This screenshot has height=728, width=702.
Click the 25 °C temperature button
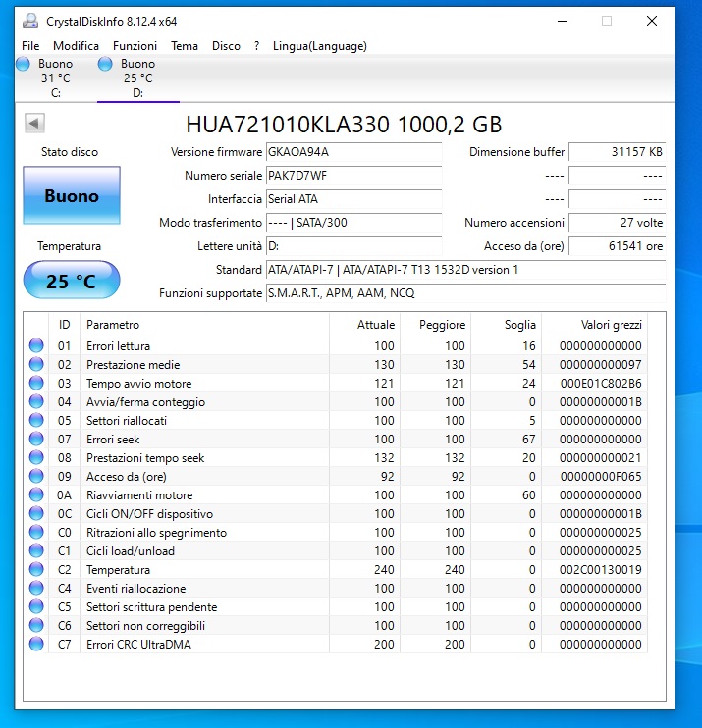tap(72, 280)
